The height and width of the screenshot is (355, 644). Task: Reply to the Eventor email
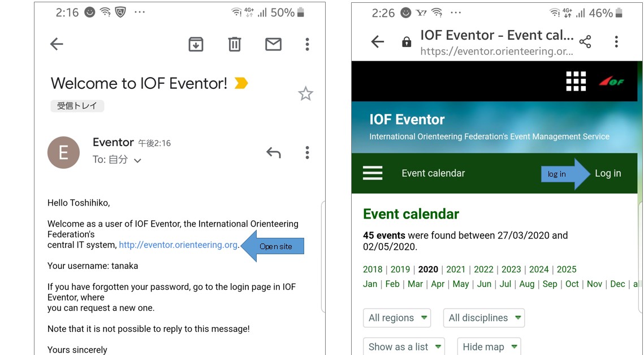pos(274,152)
